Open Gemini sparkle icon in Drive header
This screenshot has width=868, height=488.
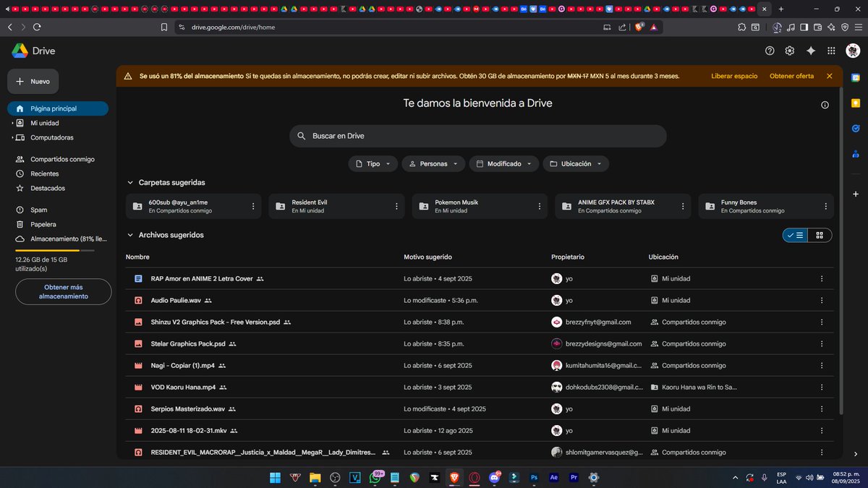[x=811, y=51]
